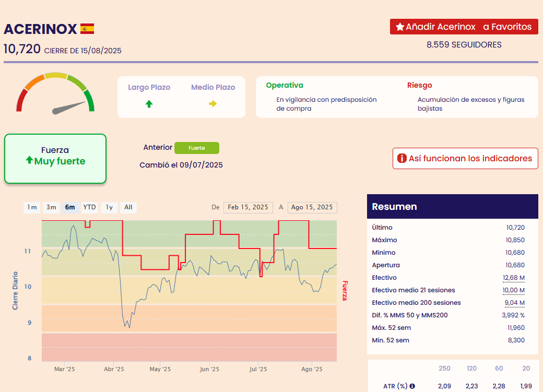
Task: Click the ACERINOX title heading
Action: coord(40,29)
